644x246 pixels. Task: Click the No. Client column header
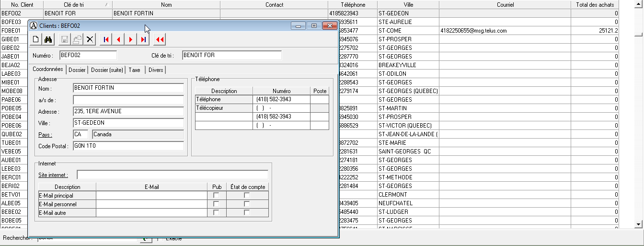pos(22,4)
